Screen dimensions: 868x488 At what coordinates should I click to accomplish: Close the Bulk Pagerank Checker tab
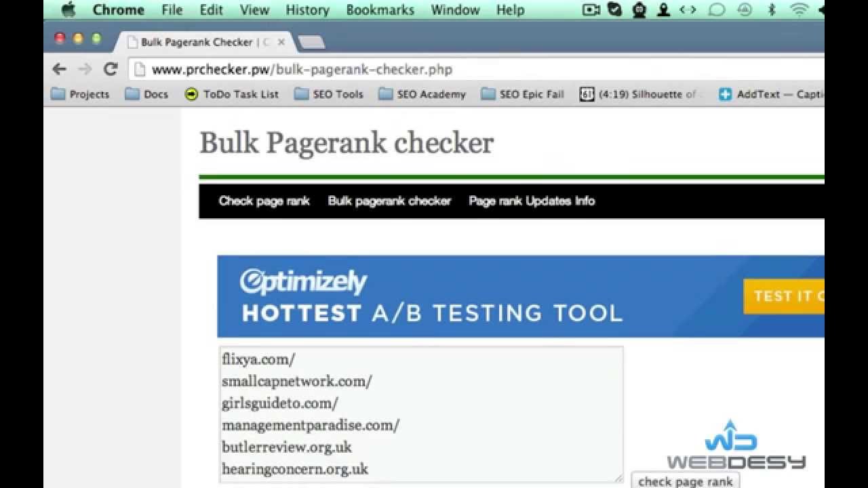[x=281, y=42]
